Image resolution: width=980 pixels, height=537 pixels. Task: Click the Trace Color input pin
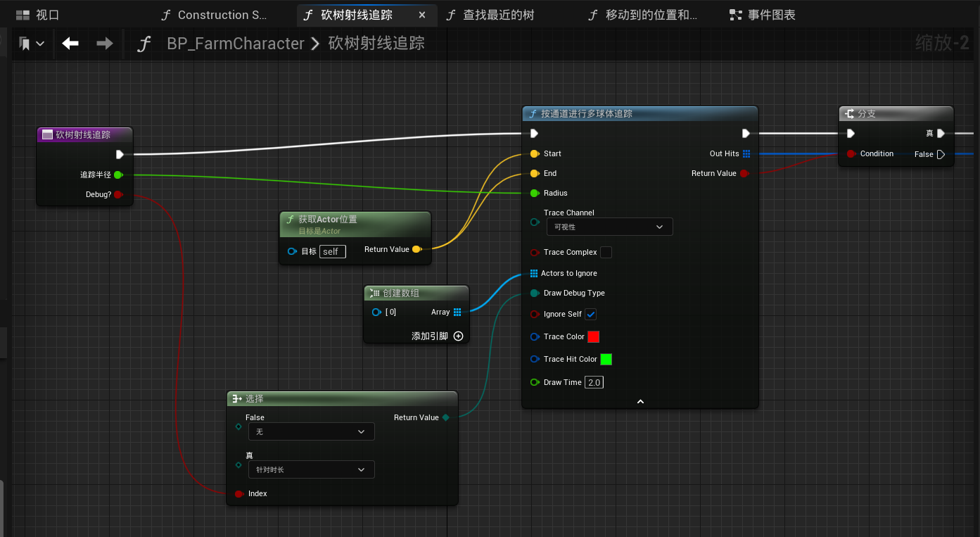pos(535,337)
